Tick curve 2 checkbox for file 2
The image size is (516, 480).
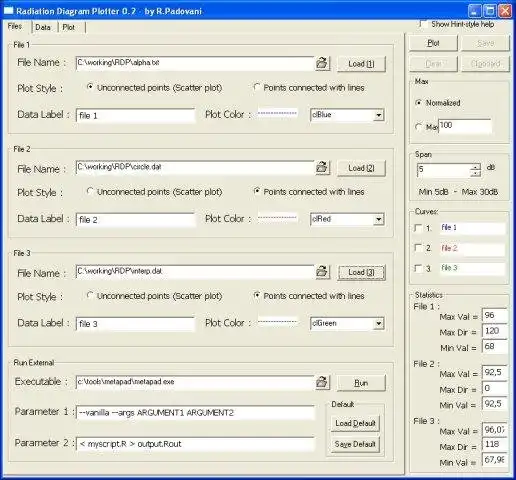coord(418,248)
